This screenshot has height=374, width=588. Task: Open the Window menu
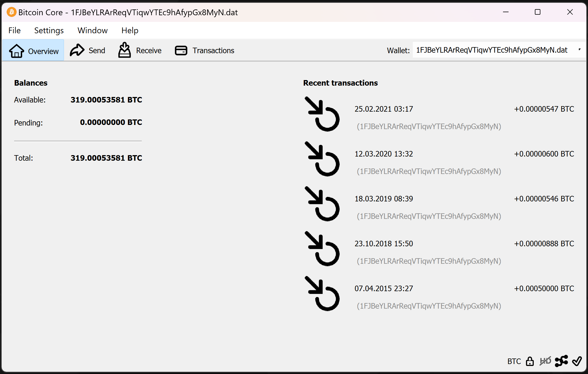pyautogui.click(x=92, y=30)
